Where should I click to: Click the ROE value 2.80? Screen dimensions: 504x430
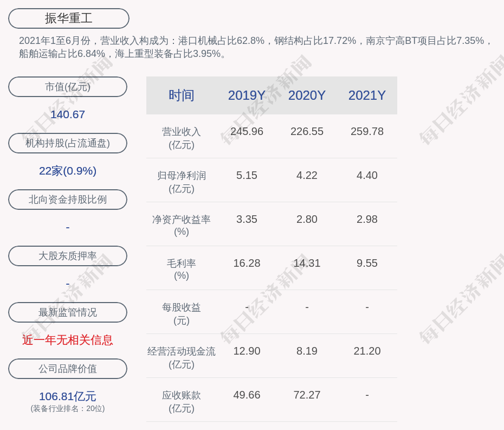pyautogui.click(x=307, y=220)
